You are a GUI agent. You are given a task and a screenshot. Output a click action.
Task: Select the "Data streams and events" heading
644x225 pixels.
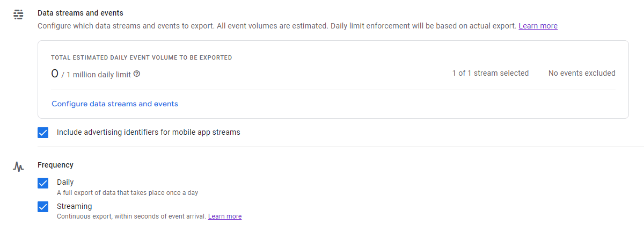[80, 12]
